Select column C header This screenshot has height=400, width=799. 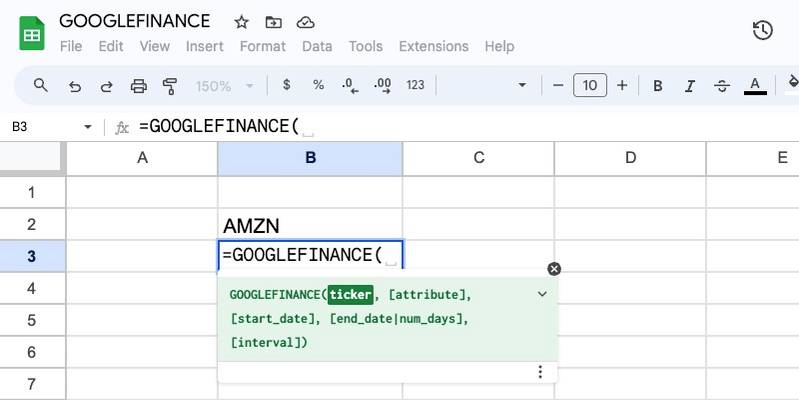pos(478,158)
